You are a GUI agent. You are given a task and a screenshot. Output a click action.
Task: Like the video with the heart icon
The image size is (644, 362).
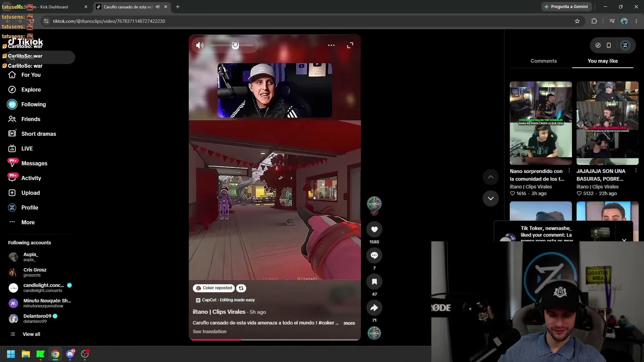coord(374,229)
